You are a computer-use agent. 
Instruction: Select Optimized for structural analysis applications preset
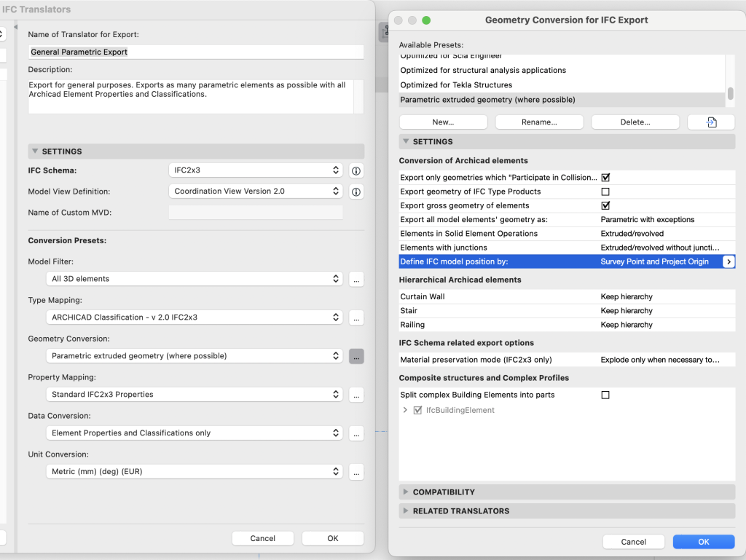coord(483,71)
